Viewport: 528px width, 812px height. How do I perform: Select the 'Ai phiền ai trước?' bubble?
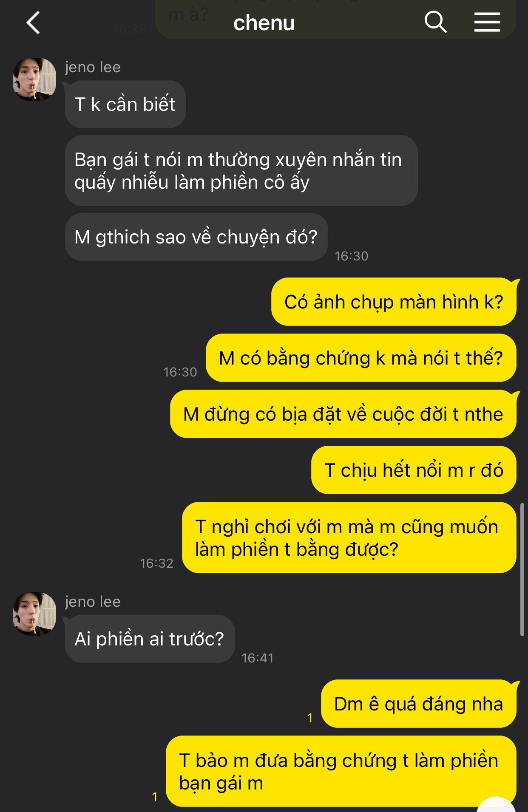pyautogui.click(x=150, y=639)
